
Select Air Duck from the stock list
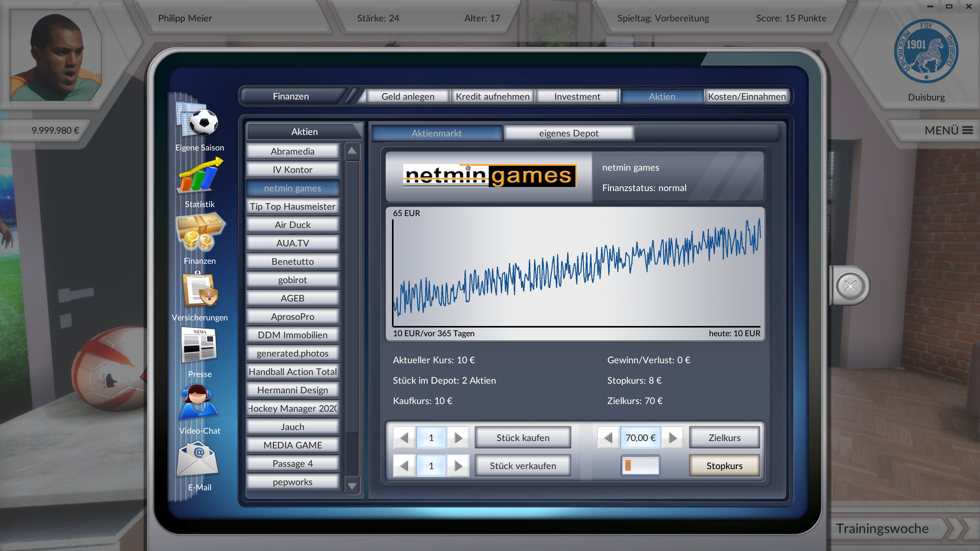point(292,224)
